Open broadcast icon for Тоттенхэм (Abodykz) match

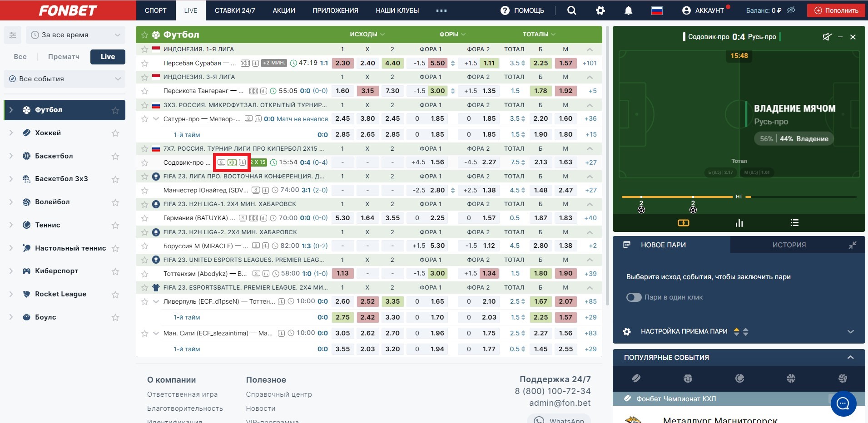click(256, 274)
